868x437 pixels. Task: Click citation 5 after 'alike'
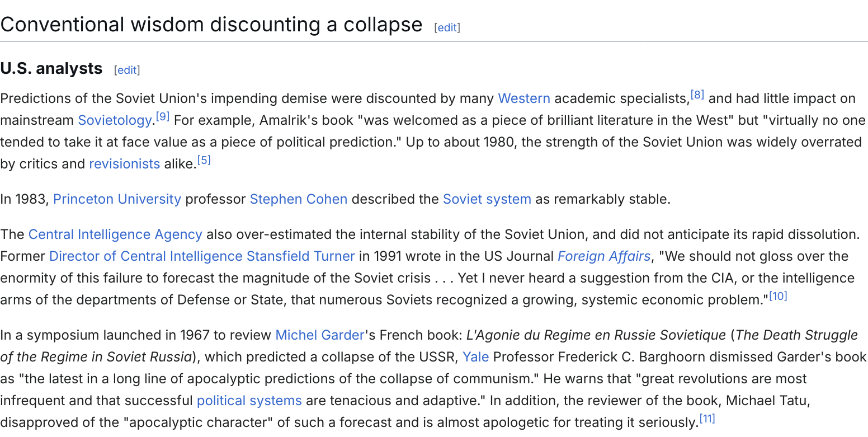204,160
